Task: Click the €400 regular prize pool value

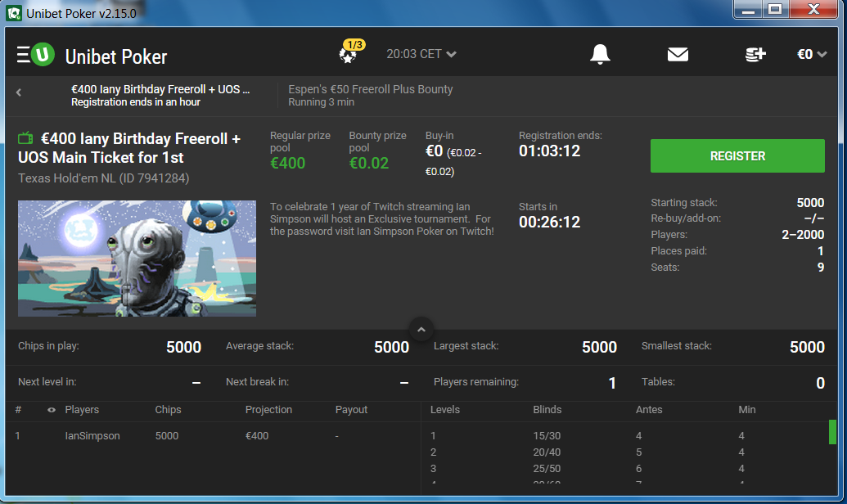Action: [x=287, y=163]
